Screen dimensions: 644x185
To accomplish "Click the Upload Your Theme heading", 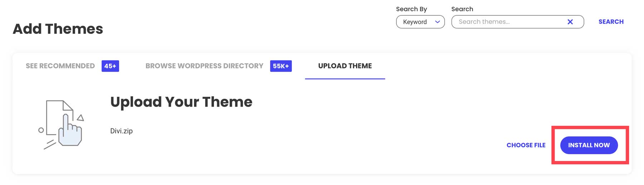I will click(x=181, y=102).
